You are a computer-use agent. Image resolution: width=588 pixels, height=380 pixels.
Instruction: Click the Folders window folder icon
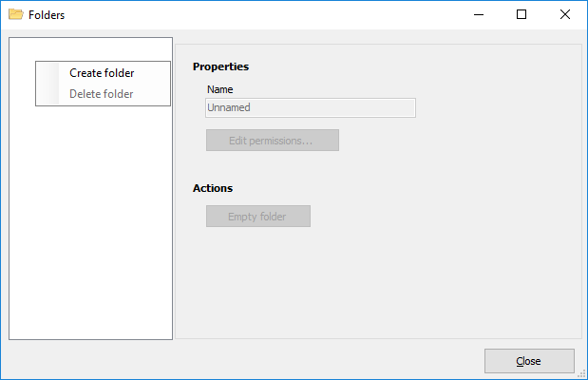point(16,14)
